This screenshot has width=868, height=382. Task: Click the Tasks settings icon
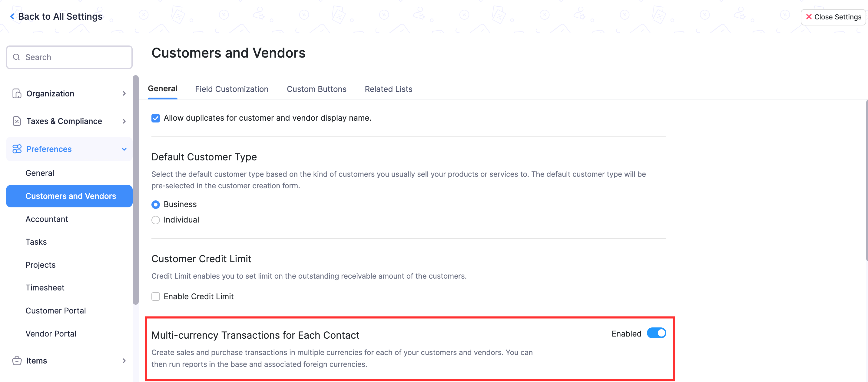(35, 242)
